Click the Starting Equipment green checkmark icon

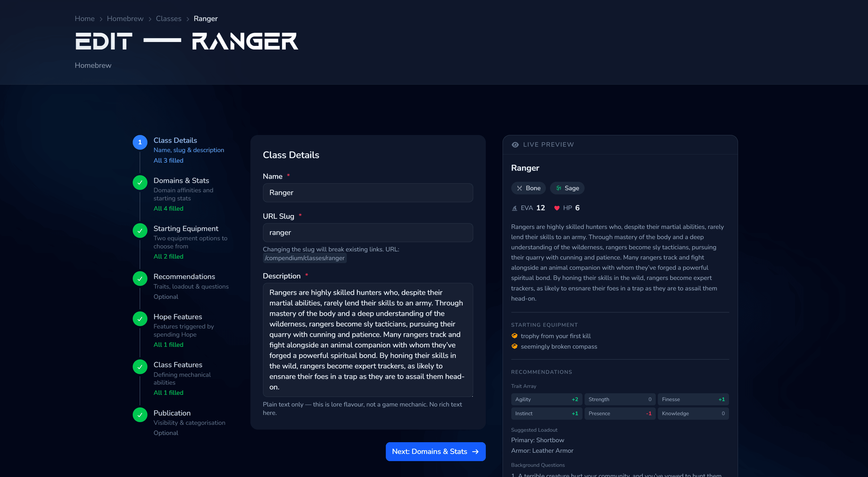[x=140, y=231]
